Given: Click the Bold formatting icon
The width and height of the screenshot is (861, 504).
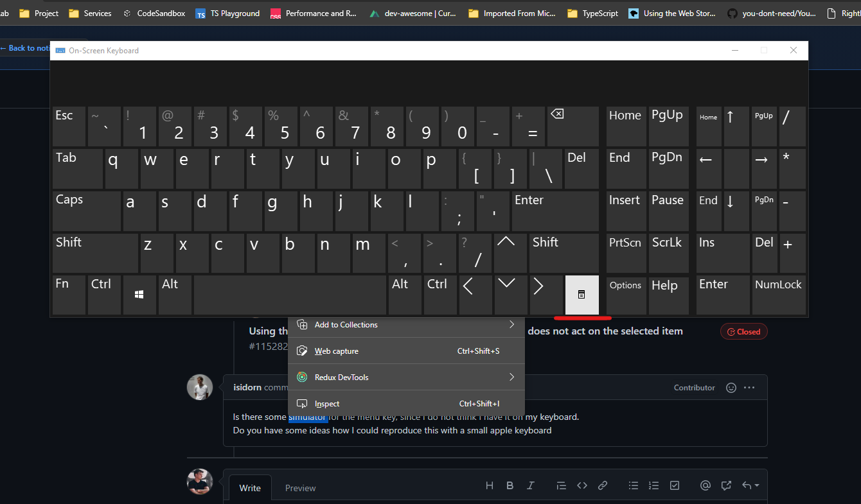Looking at the screenshot, I should (x=510, y=485).
